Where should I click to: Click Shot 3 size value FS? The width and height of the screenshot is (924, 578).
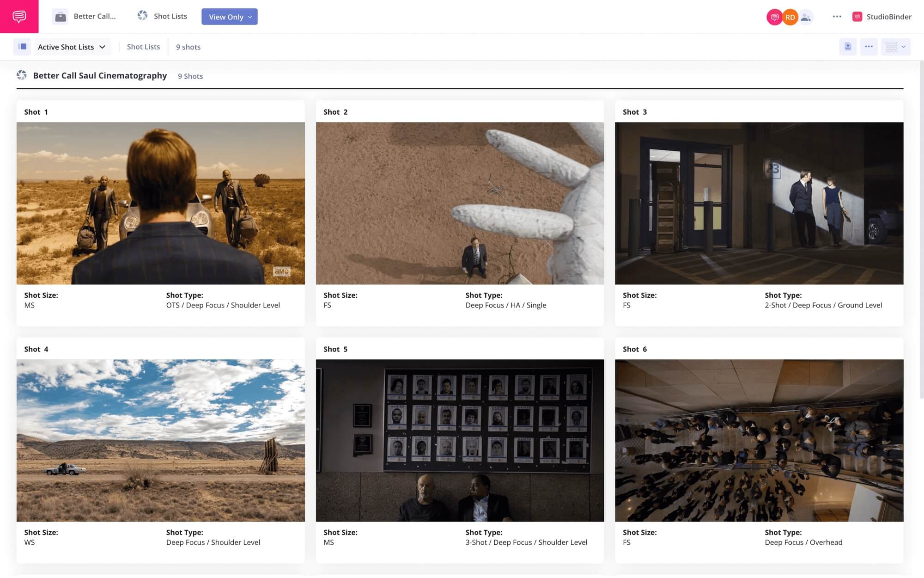click(626, 305)
